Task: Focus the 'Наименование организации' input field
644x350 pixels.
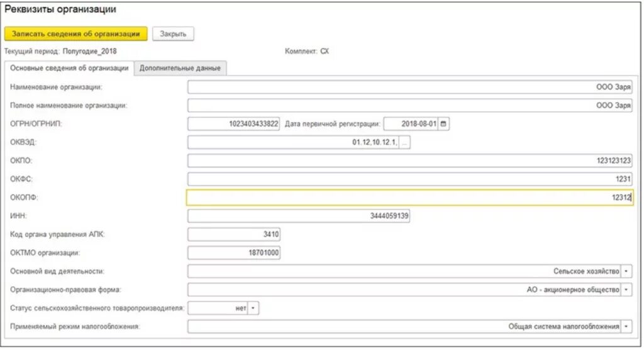Action: (x=409, y=87)
